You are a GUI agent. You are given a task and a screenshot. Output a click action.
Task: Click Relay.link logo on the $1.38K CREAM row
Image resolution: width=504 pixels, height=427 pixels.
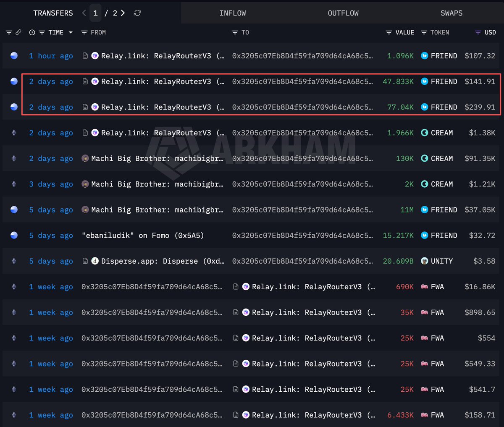click(x=95, y=133)
